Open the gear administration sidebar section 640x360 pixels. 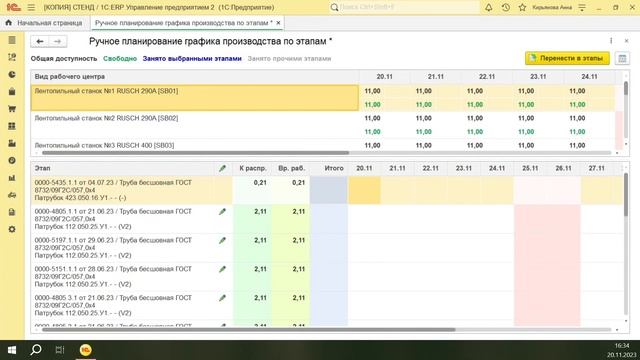12,229
